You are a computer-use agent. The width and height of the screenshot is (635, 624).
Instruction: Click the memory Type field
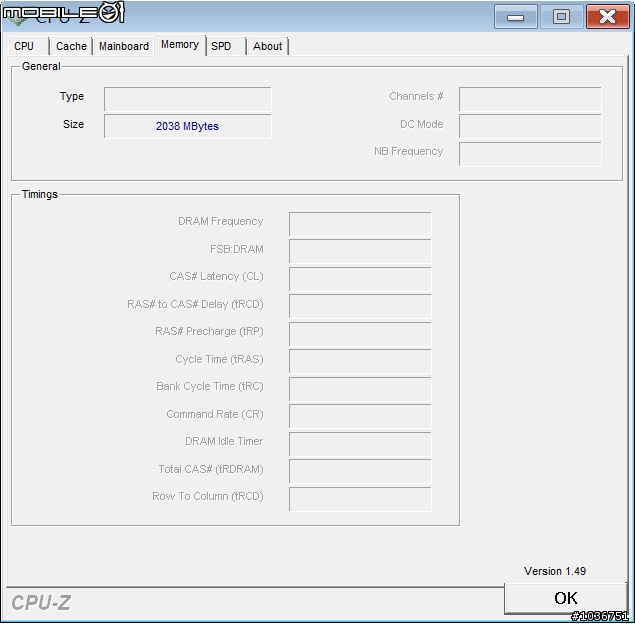188,99
